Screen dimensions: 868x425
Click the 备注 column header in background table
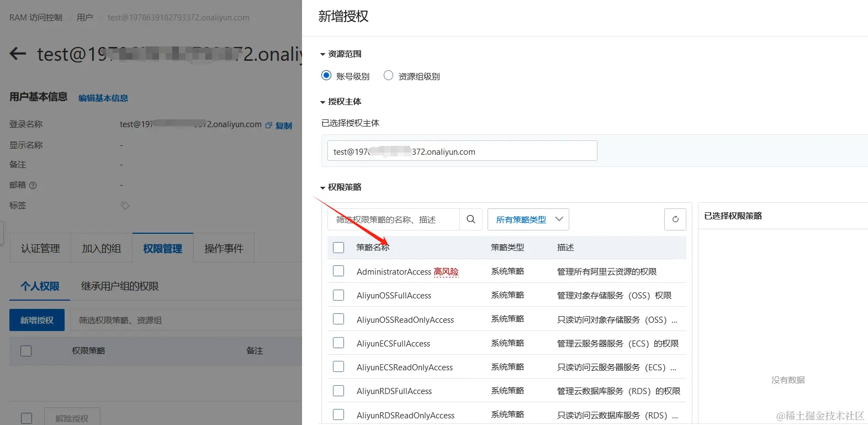[x=255, y=350]
